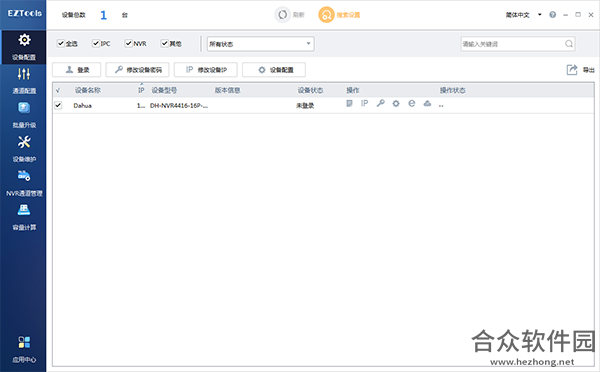This screenshot has height=372, width=600.
Task: Open the 批量升级 batch upgrade section
Action: 24,115
